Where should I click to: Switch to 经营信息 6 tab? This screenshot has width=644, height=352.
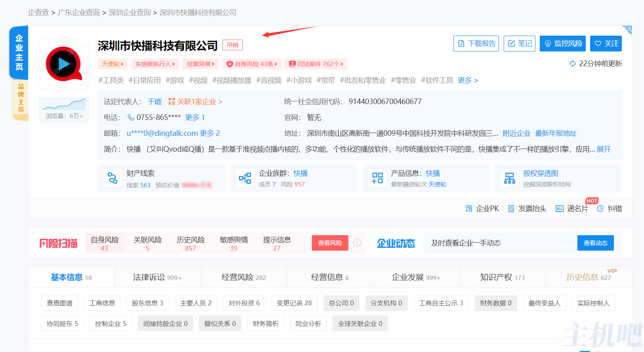(330, 277)
